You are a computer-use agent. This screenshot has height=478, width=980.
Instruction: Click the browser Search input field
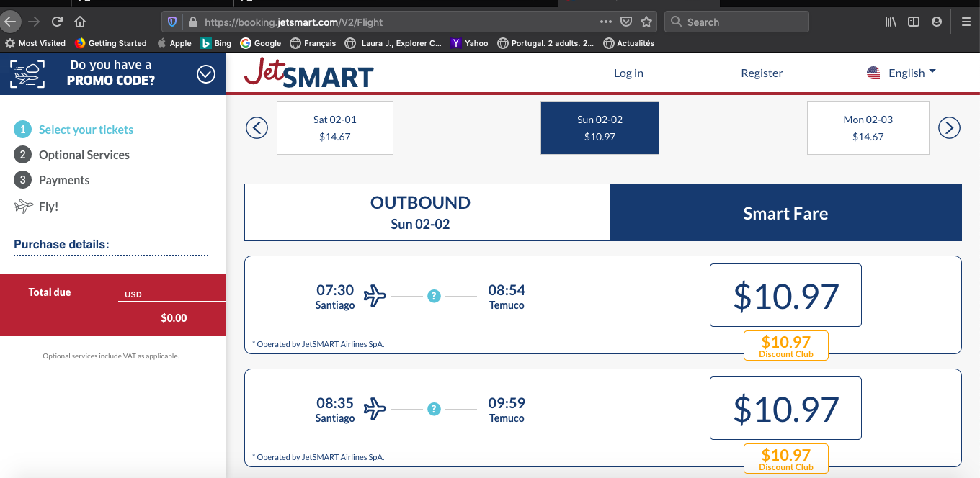tap(742, 22)
